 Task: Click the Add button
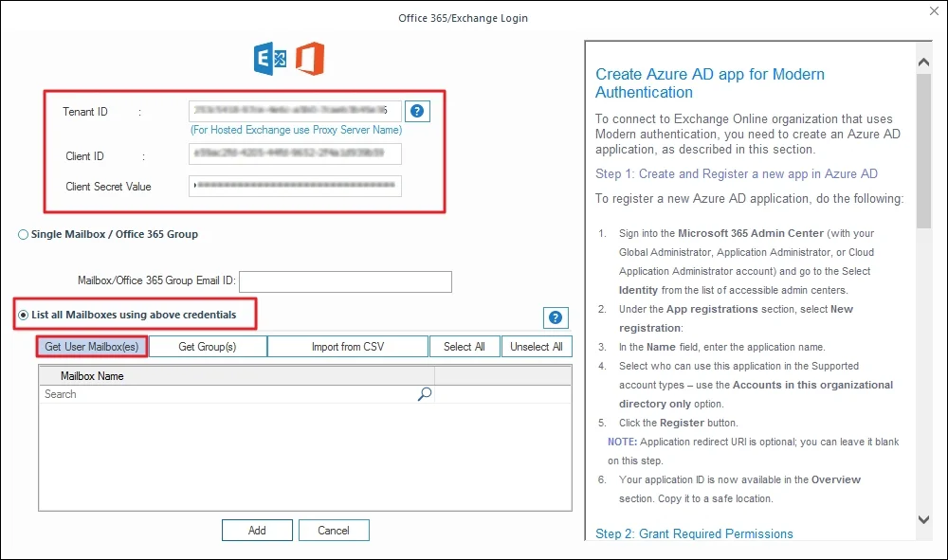[257, 531]
